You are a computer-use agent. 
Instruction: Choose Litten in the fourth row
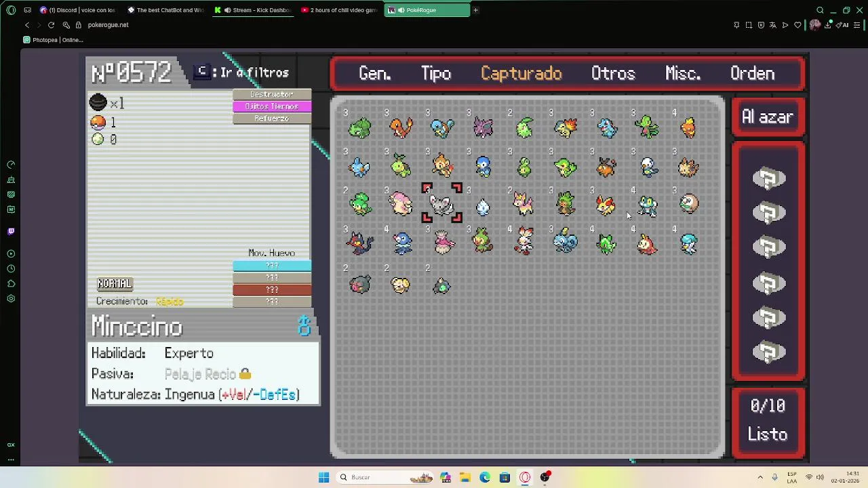pyautogui.click(x=359, y=243)
